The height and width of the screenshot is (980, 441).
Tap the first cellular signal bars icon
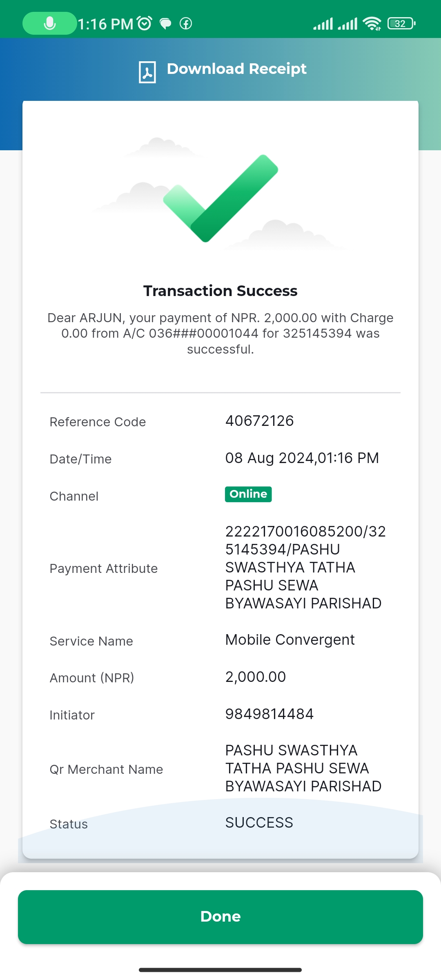[x=323, y=24]
